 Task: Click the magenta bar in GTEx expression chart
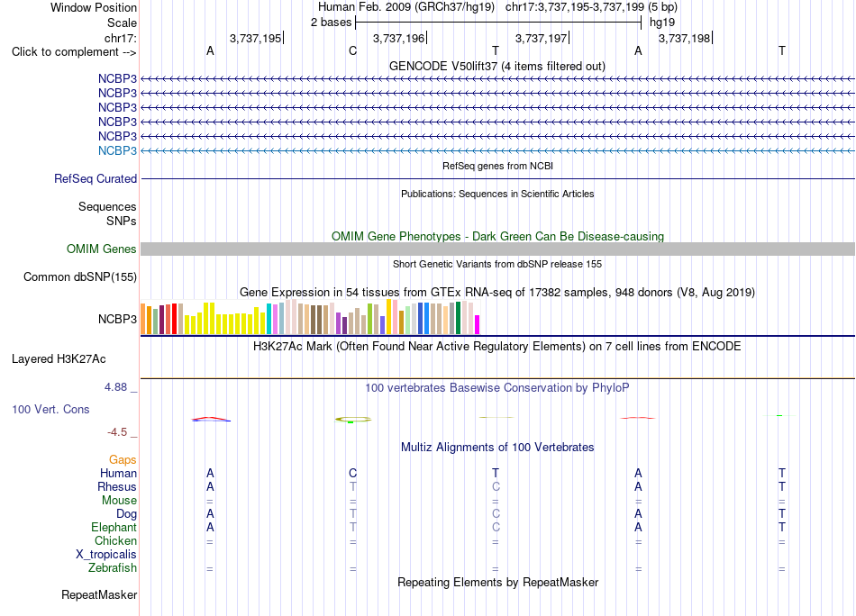(478, 324)
